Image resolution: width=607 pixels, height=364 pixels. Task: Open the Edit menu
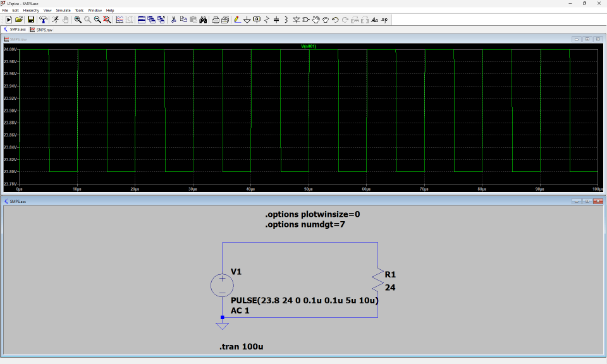pos(15,11)
